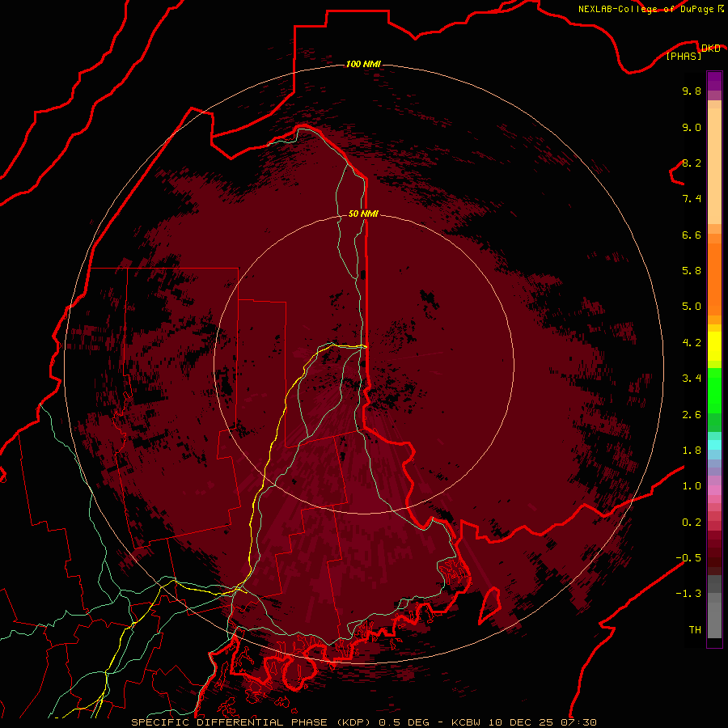
Task: Click the 5.0 legend value
Action: [x=692, y=307]
